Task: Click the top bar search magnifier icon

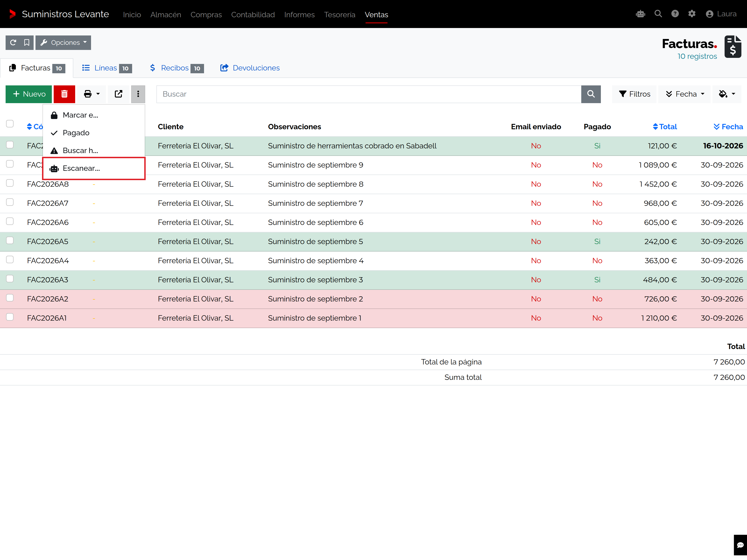Action: (x=658, y=14)
